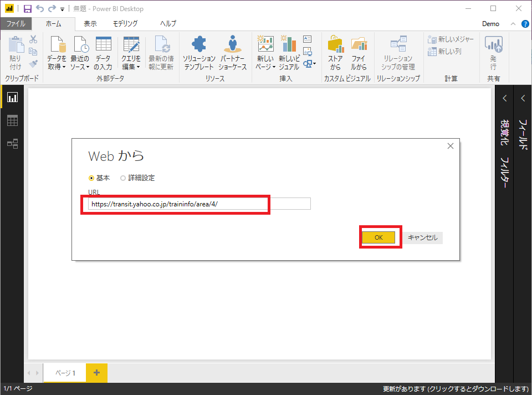Click the blue help question mark icon

tap(525, 24)
